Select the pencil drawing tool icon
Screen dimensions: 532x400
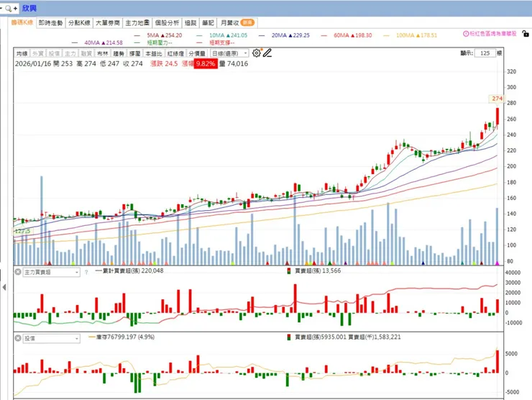click(x=267, y=53)
